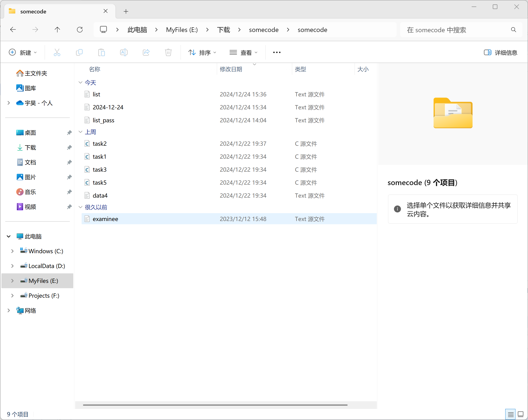Click the Delete trash icon
The width and height of the screenshot is (528, 420).
(168, 52)
